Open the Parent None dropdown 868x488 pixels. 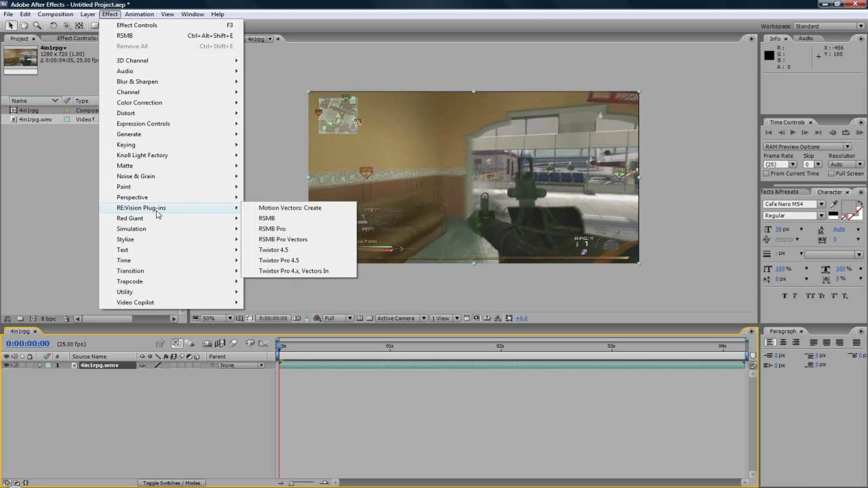point(241,365)
